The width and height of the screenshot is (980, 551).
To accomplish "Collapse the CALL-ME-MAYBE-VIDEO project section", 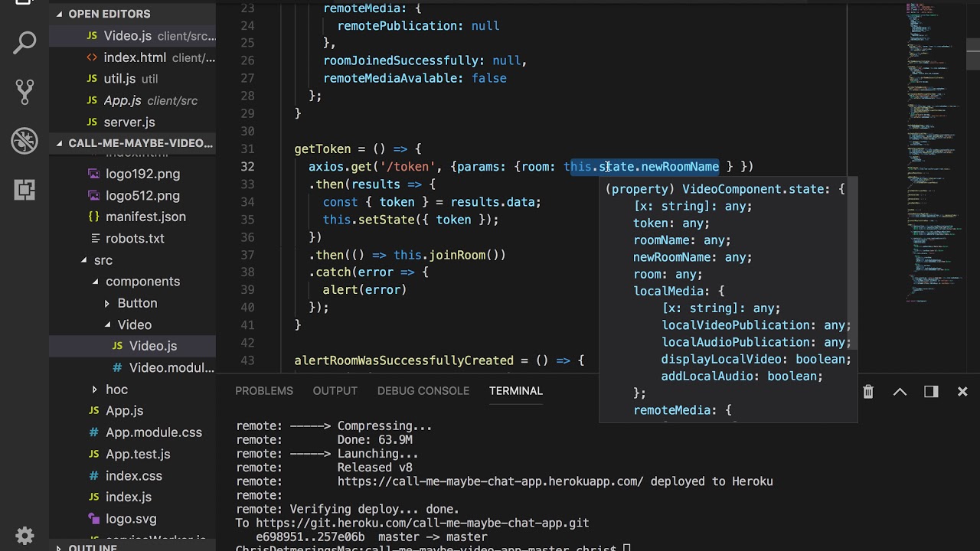I will (60, 143).
